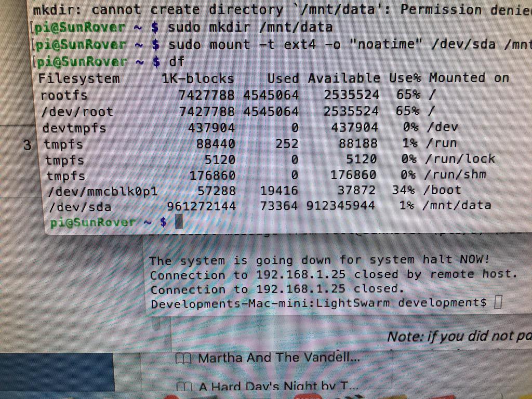
Task: Select the value '961272144' for /dev/sda
Action: pyautogui.click(x=202, y=206)
